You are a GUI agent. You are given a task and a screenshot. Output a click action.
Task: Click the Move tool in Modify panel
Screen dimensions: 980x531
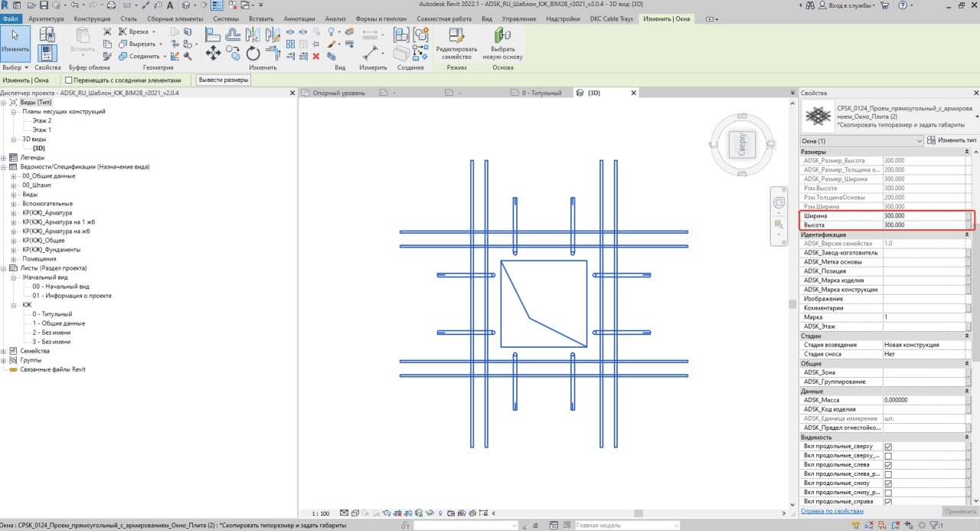214,54
